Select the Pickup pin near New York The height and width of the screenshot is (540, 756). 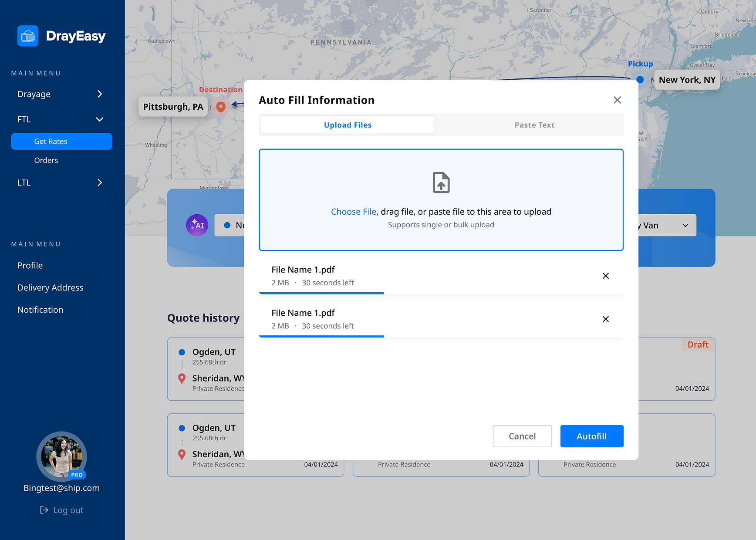click(x=639, y=80)
